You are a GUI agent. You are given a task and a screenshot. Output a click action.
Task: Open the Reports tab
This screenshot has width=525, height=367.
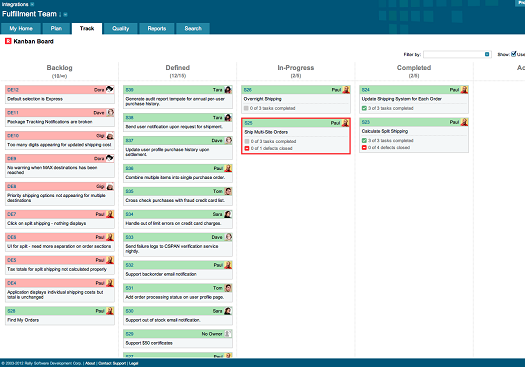[x=157, y=28]
